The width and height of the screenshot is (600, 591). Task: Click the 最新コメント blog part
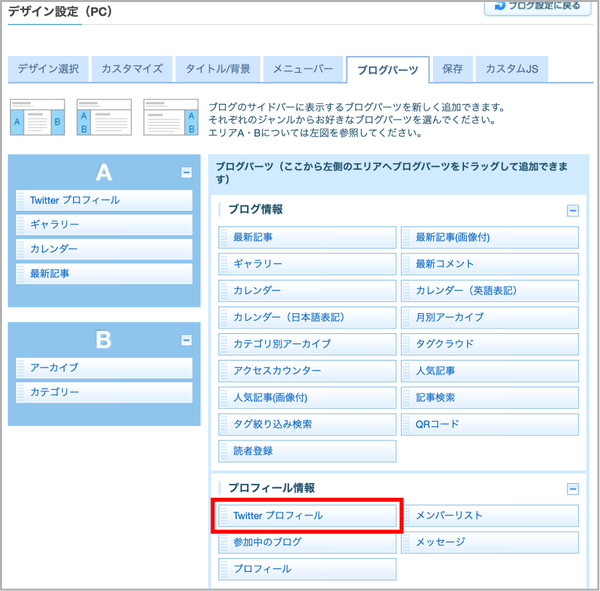(490, 264)
